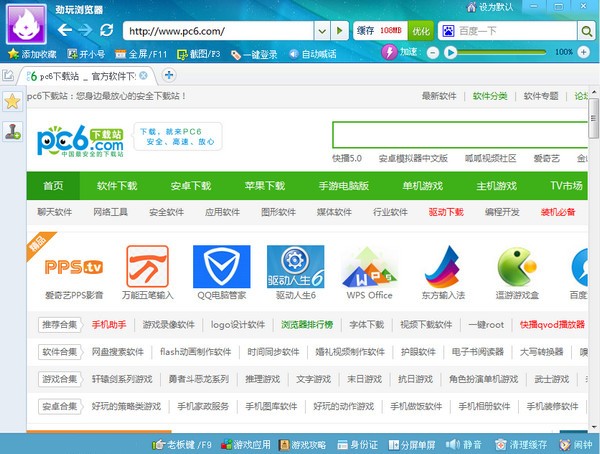Click the green Go arrow button
Image resolution: width=600 pixels, height=454 pixels.
[x=339, y=31]
